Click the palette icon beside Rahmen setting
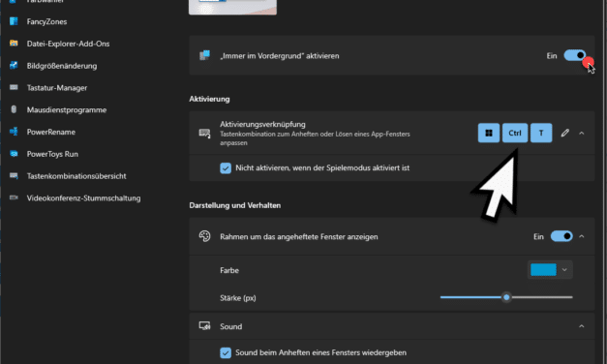This screenshot has height=364, width=607. coord(204,236)
